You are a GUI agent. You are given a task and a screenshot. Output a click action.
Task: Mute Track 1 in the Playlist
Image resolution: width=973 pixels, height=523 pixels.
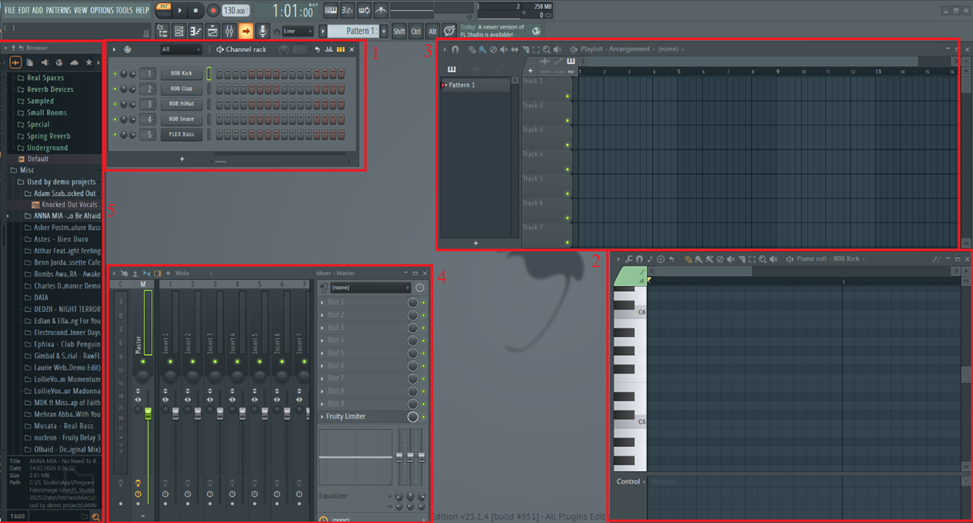[567, 96]
